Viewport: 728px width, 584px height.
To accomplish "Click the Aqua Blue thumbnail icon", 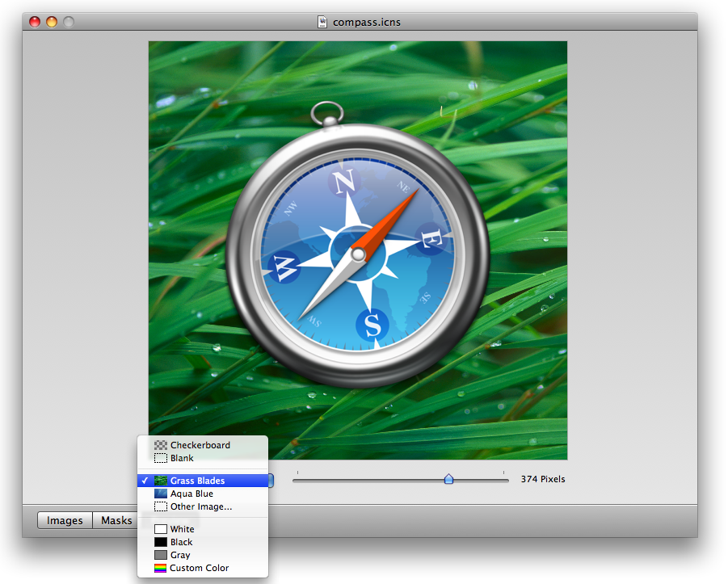I will pos(161,494).
